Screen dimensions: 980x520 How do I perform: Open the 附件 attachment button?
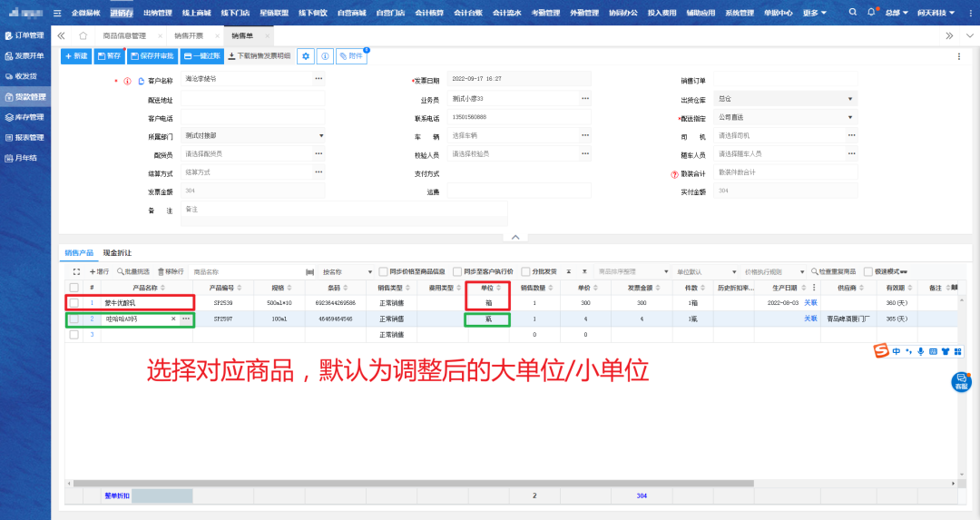coord(352,56)
